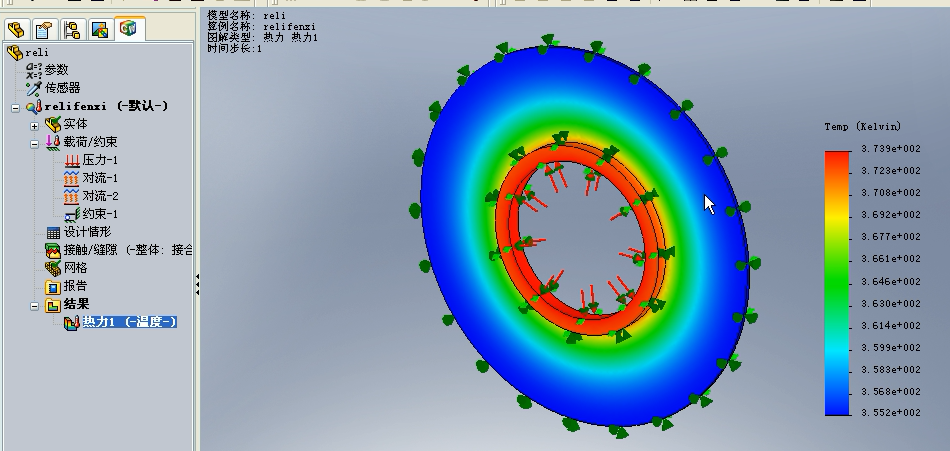Collapse the left panel with splitter arrows
Screen dimensions: 950x451
point(198,285)
